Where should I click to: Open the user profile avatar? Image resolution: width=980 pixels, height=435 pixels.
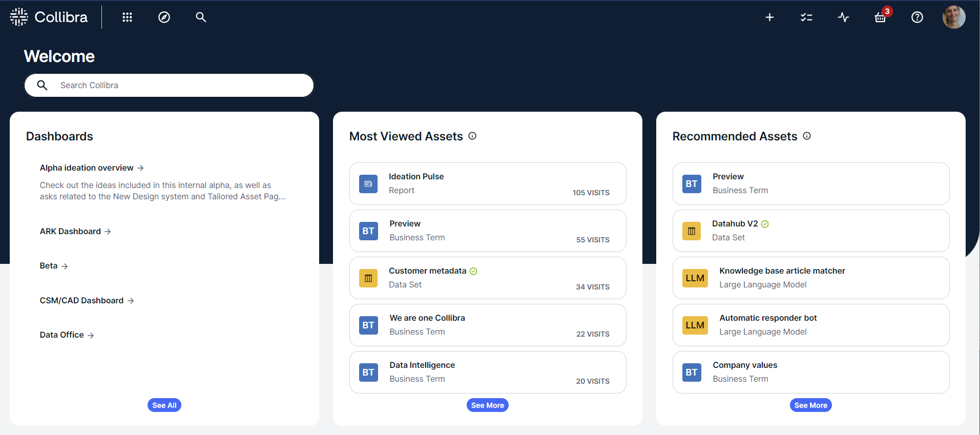click(x=953, y=17)
